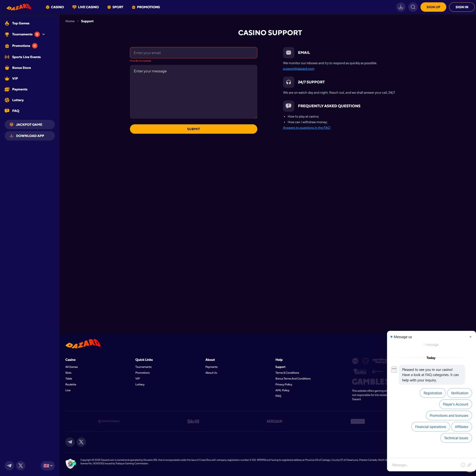Click the Telegram icon in sidebar bottom
Image resolution: width=476 pixels, height=476 pixels.
(9, 466)
